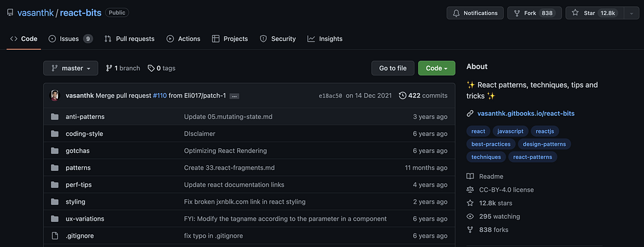Click the commit history clock icon
The width and height of the screenshot is (644, 247).
click(402, 96)
